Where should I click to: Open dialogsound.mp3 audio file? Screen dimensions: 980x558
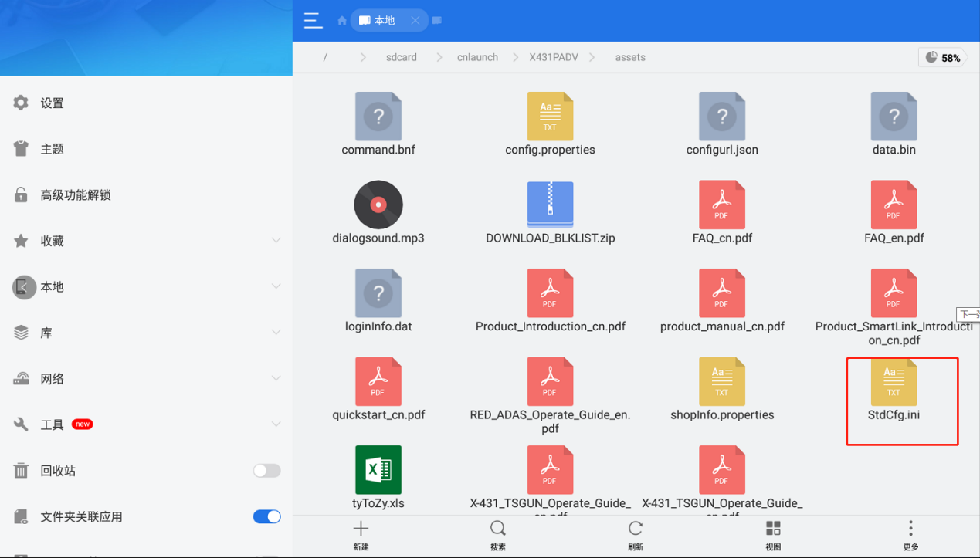coord(378,212)
